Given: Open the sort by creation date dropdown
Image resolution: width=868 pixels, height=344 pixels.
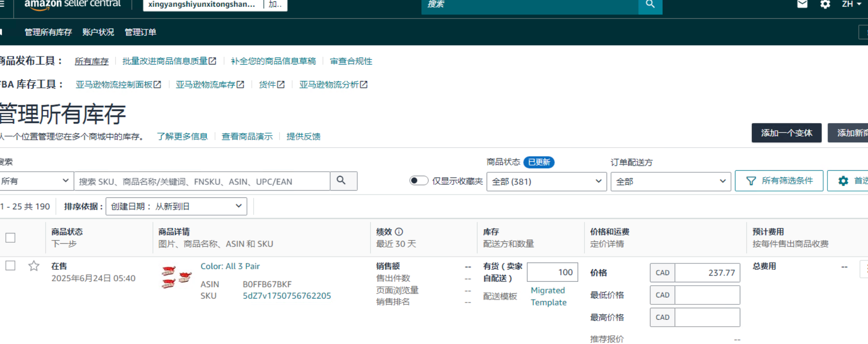Looking at the screenshot, I should 176,206.
